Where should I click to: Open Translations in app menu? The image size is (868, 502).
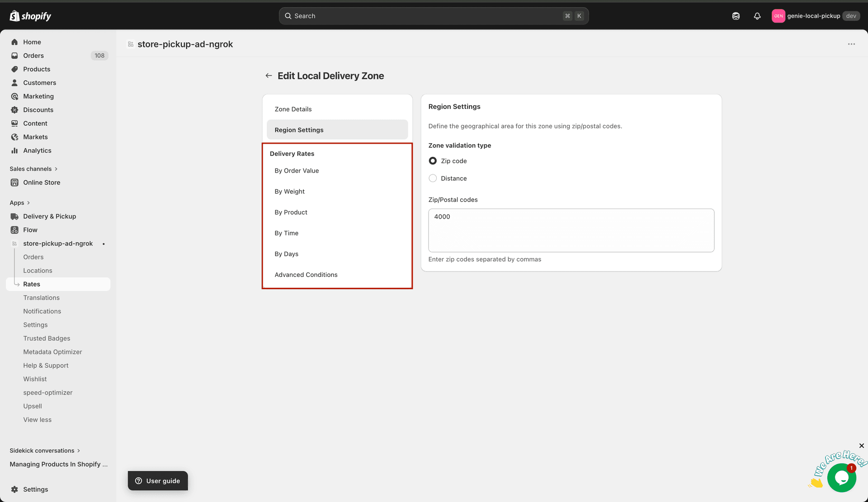coord(42,298)
